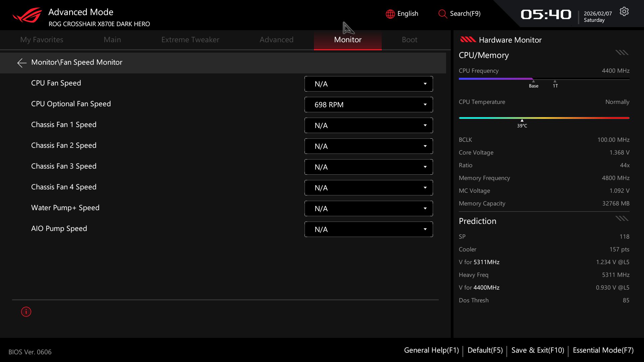
Task: Click the Chassis Fan 1 Speed label
Action: [x=64, y=125]
